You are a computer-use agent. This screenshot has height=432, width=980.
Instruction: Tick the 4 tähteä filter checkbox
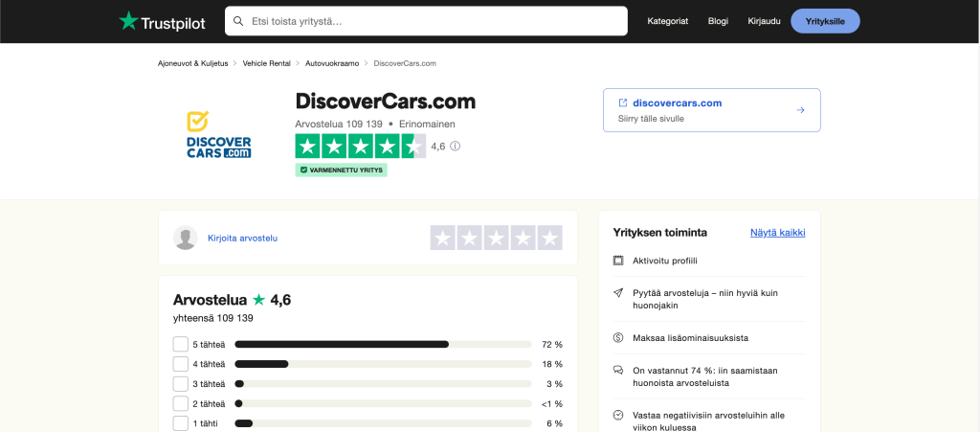[x=181, y=364]
